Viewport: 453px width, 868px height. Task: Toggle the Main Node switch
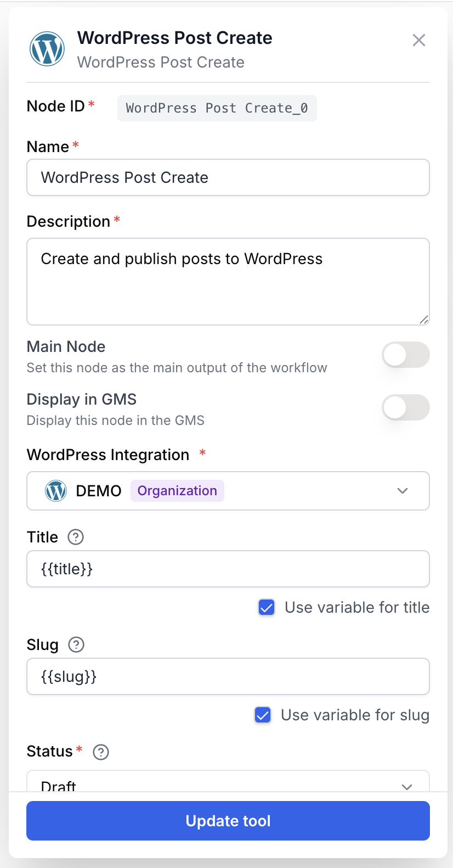[406, 355]
